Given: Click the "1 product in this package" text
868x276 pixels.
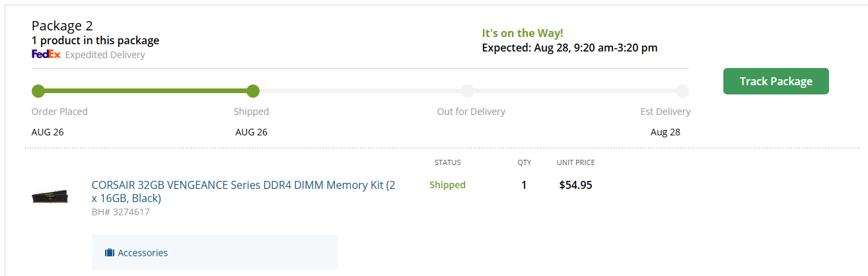Looking at the screenshot, I should pos(95,40).
